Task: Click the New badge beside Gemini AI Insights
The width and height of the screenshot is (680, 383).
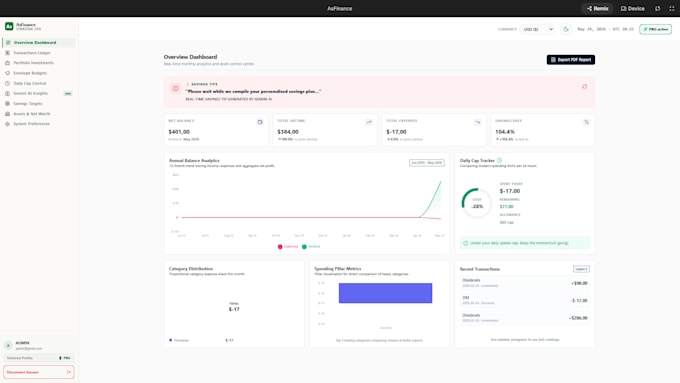Action: click(68, 94)
